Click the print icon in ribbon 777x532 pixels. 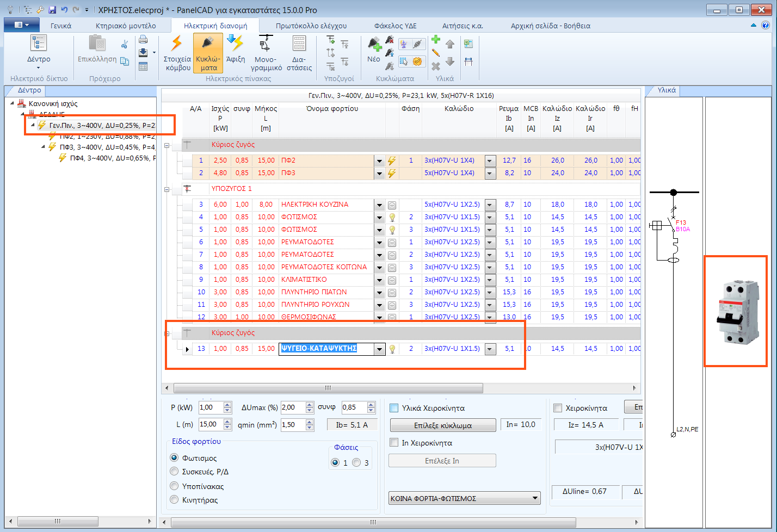pyautogui.click(x=143, y=40)
